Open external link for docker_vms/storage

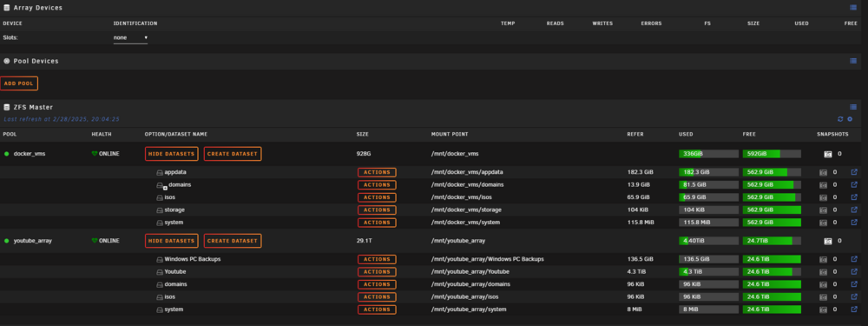click(854, 210)
